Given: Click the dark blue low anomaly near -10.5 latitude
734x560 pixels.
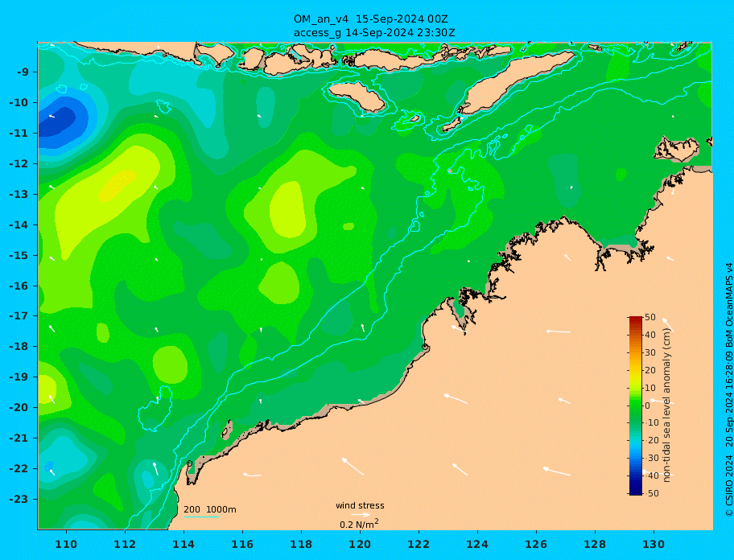Looking at the screenshot, I should (56, 121).
